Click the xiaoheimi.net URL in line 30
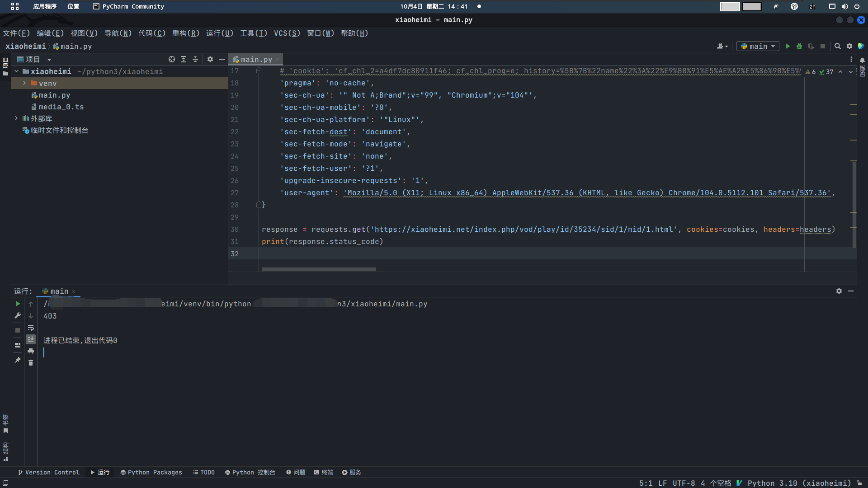This screenshot has height=488, width=868. [x=524, y=230]
